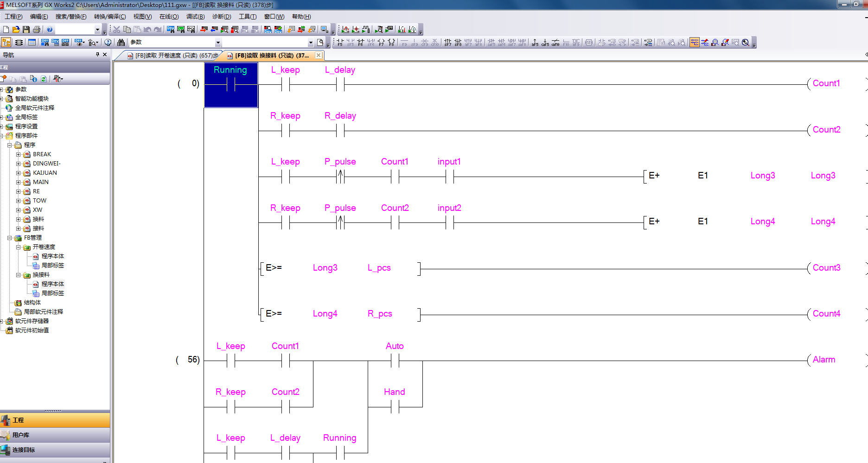868x463 pixels.
Task: Open the 在线(O) menu
Action: point(169,17)
